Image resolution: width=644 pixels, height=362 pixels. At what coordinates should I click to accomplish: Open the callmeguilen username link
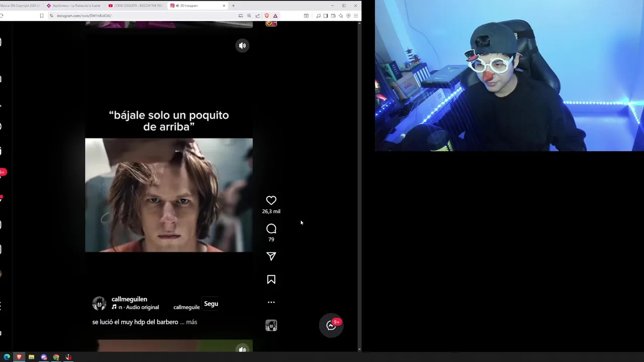[129, 299]
